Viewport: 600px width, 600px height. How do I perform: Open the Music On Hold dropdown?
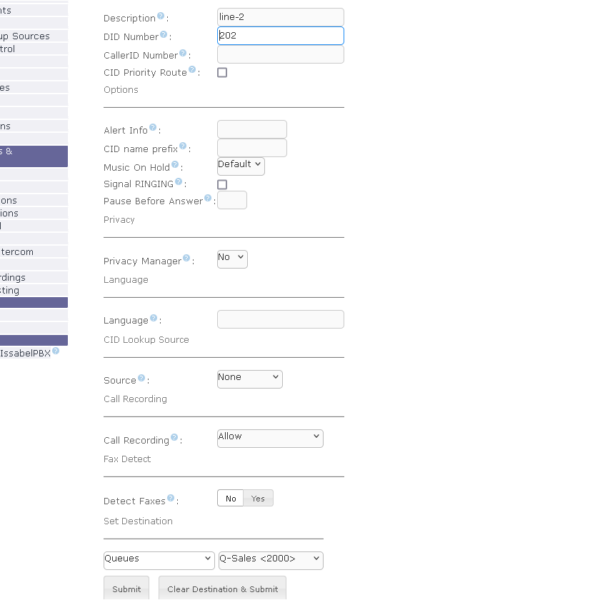[x=240, y=165]
